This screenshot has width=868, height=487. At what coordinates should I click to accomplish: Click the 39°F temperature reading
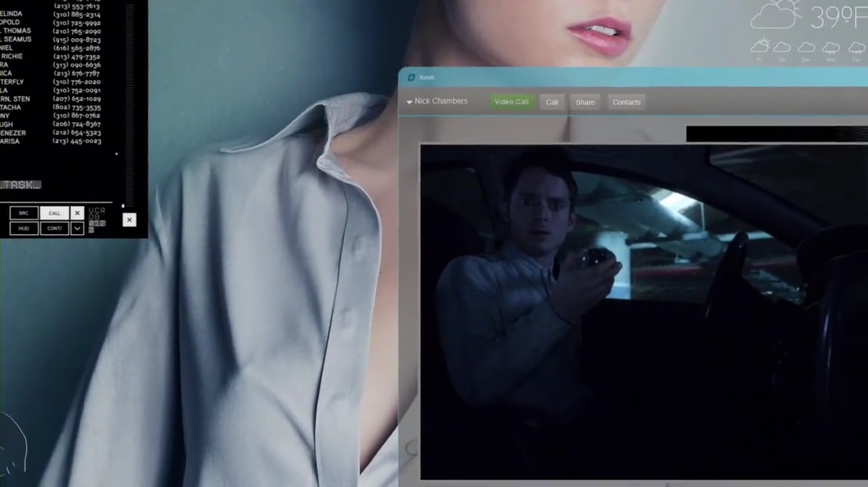pos(838,18)
